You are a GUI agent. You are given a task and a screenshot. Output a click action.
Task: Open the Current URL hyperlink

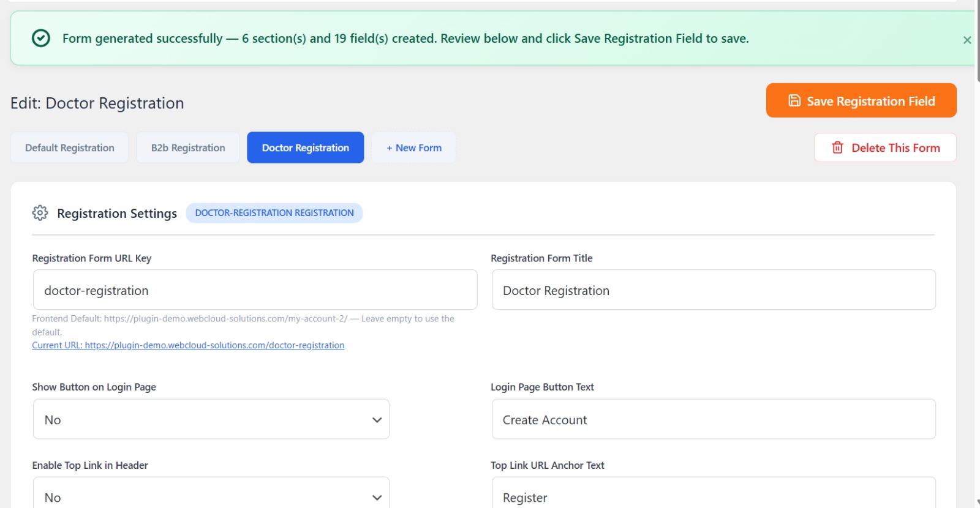[188, 345]
